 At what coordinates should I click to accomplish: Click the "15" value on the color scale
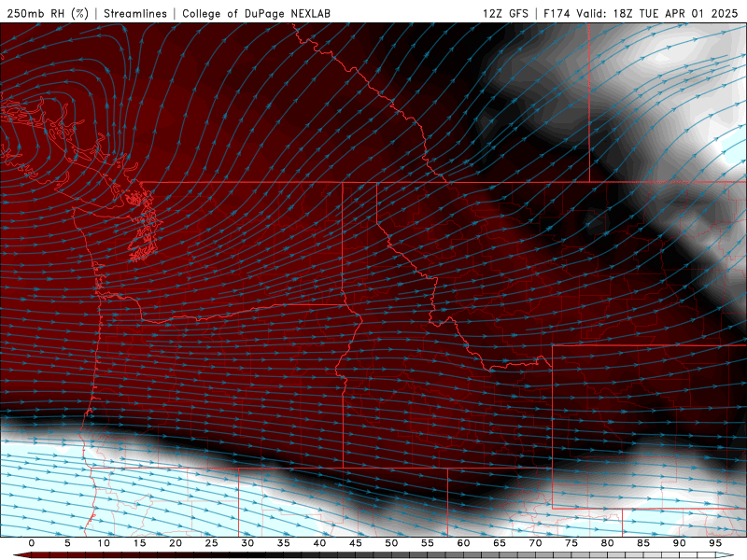point(139,543)
